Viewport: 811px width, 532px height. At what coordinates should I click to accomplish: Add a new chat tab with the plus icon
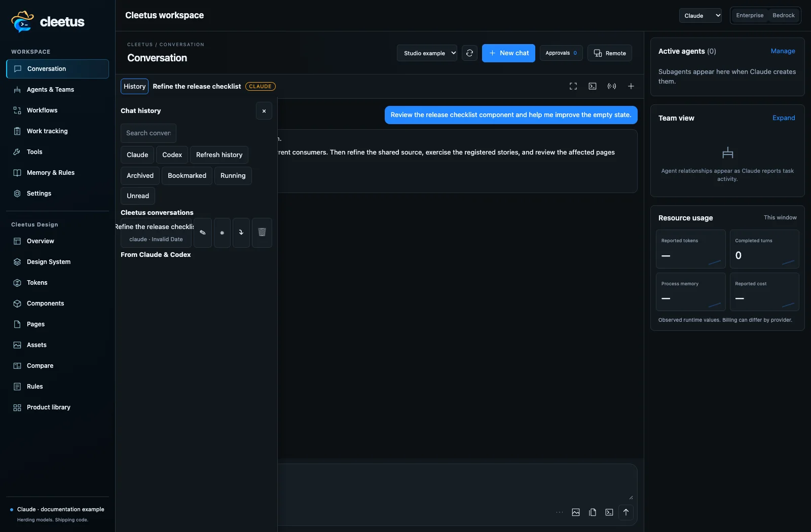(631, 86)
